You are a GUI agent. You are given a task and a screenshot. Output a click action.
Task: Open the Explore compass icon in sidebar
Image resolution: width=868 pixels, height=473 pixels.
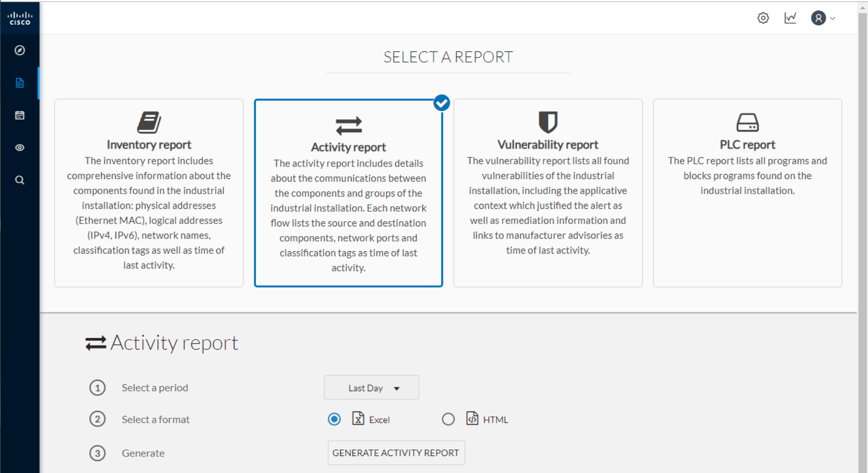tap(20, 50)
